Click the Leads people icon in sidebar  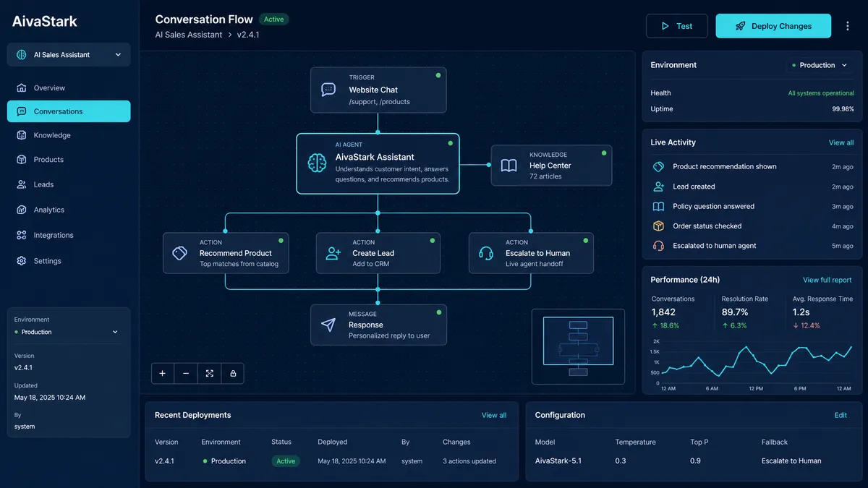20,184
